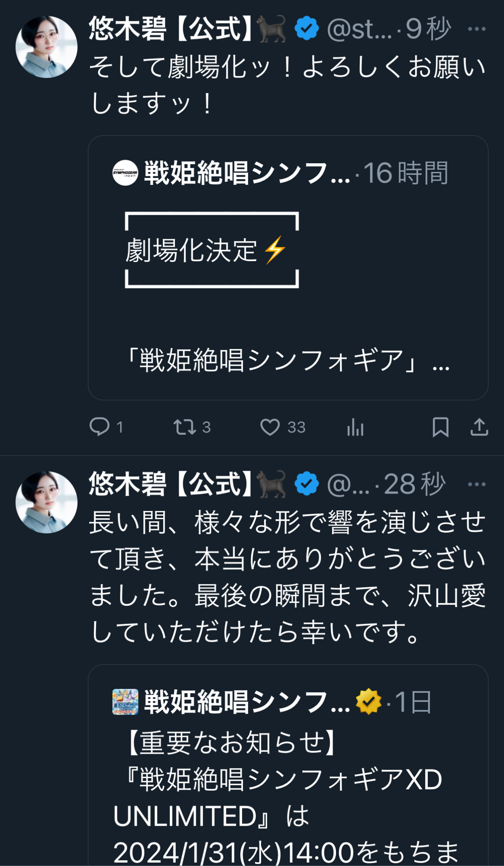Bookmark the first tweet

[x=440, y=427]
